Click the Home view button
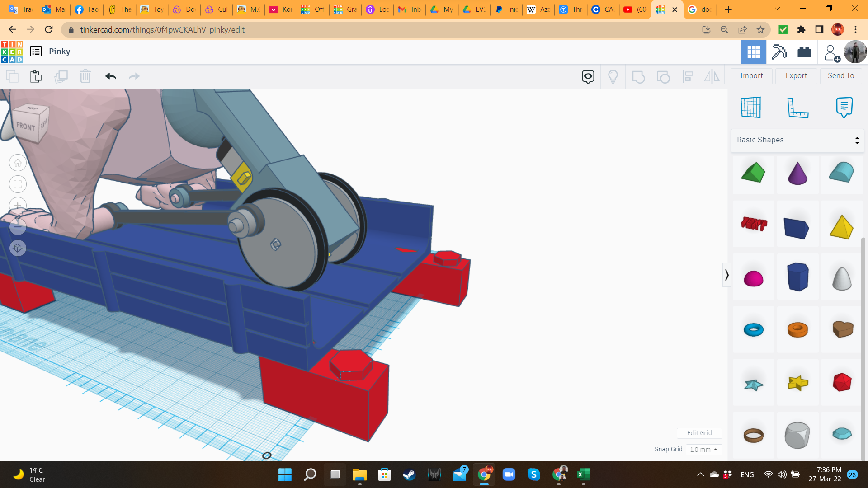The image size is (868, 488). pos(18,163)
